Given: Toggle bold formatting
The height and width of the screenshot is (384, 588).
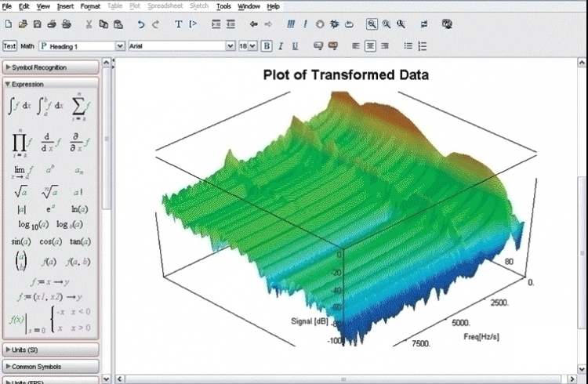Looking at the screenshot, I should (267, 46).
